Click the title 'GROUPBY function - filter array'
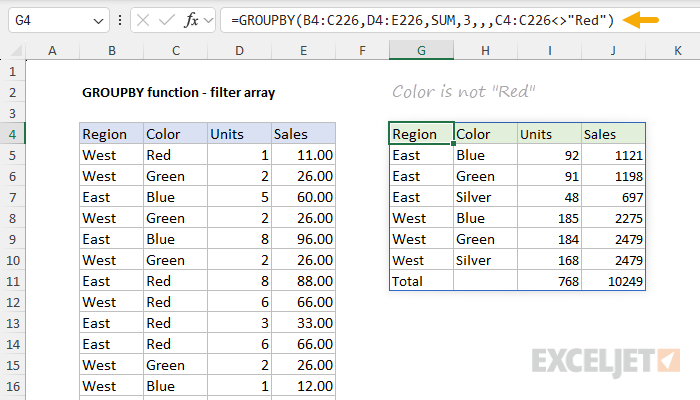This screenshot has height=400, width=700. point(179,92)
